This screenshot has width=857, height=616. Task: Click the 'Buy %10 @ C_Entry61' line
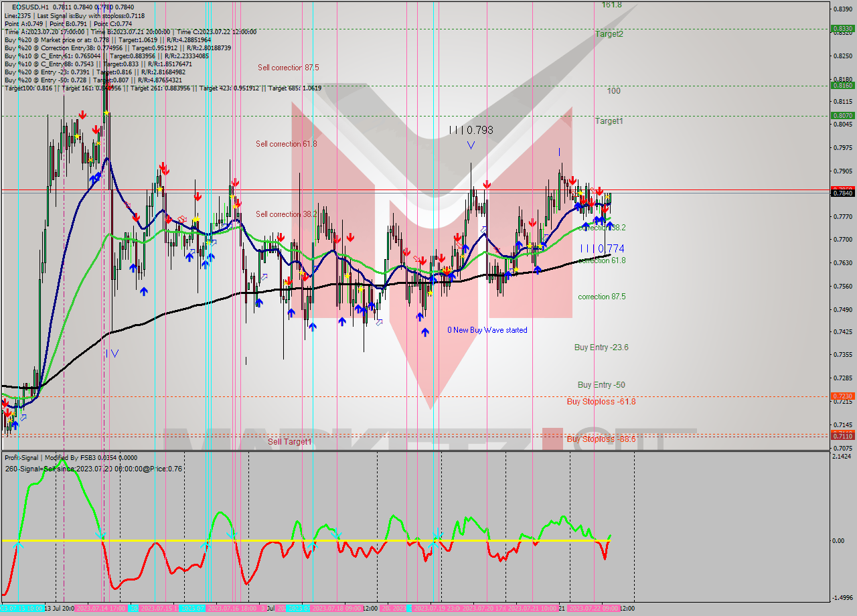pyautogui.click(x=106, y=56)
